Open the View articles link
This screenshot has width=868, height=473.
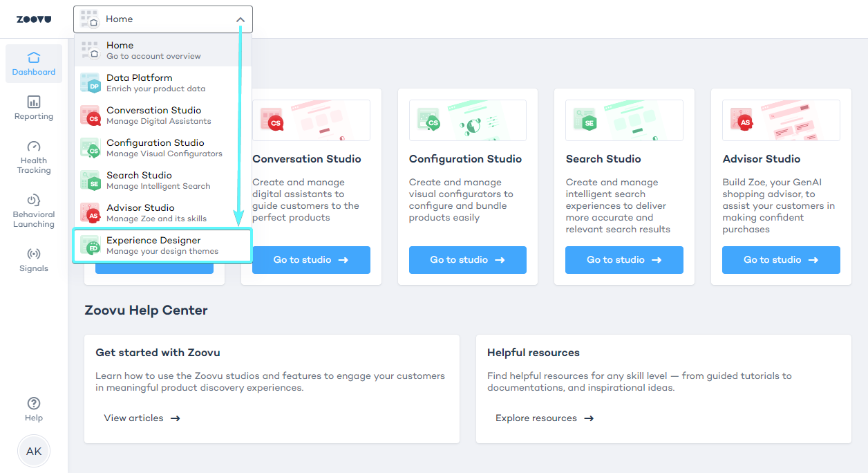[x=142, y=418]
